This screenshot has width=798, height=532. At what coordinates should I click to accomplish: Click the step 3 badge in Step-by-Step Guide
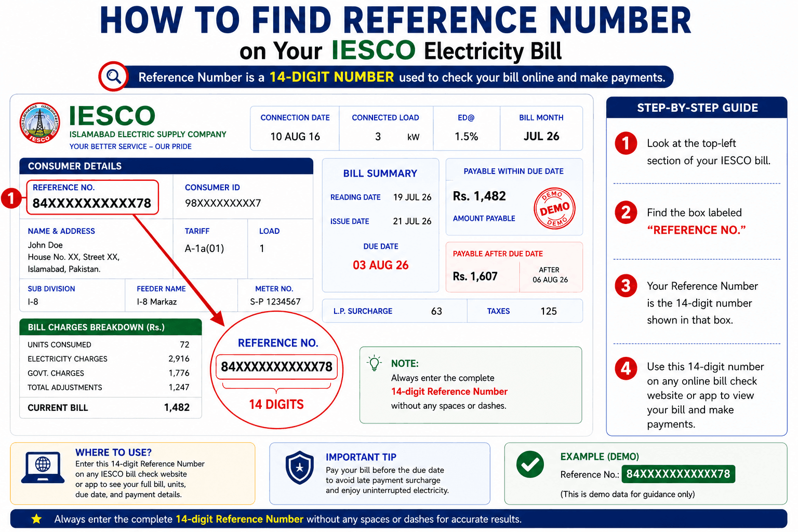pos(626,286)
